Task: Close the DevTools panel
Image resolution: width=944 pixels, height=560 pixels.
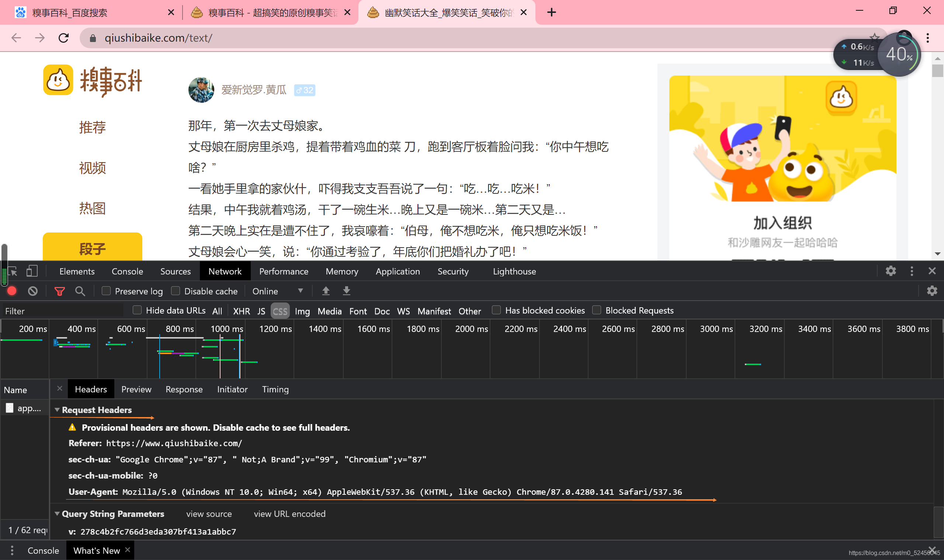Action: tap(932, 271)
